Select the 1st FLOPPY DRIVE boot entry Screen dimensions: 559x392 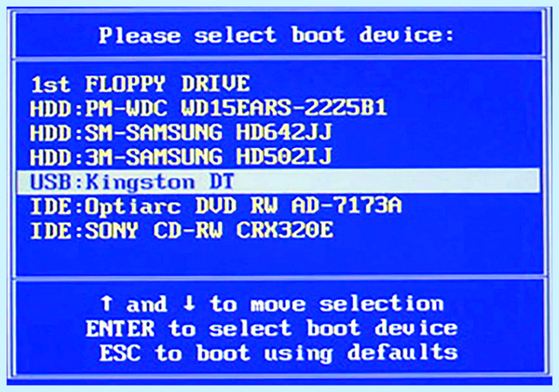(x=140, y=85)
